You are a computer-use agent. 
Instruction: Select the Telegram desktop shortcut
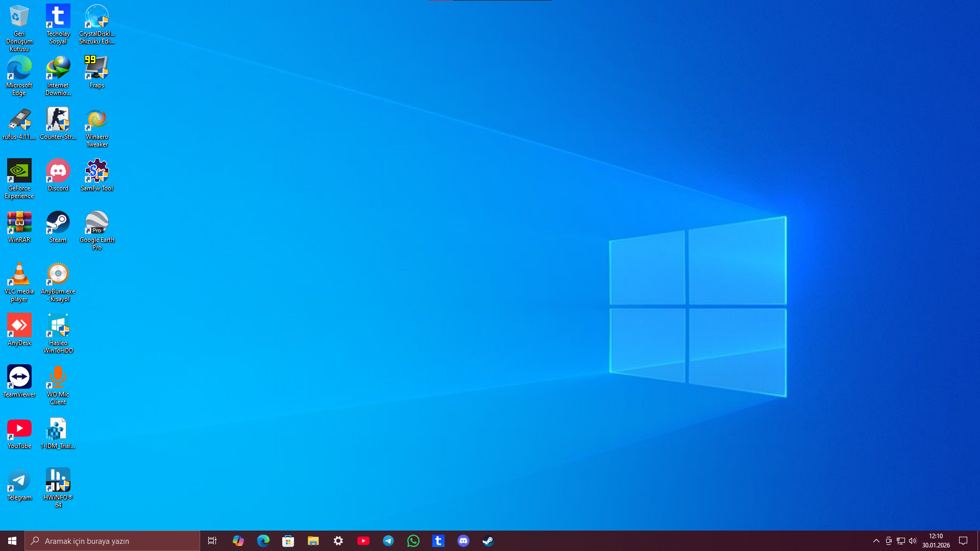pos(19,484)
